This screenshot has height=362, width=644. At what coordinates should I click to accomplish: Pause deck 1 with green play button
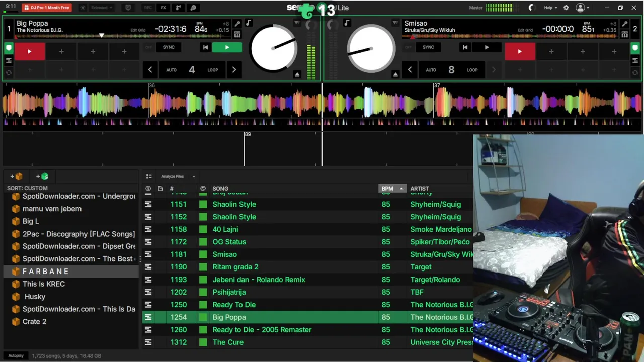(227, 47)
